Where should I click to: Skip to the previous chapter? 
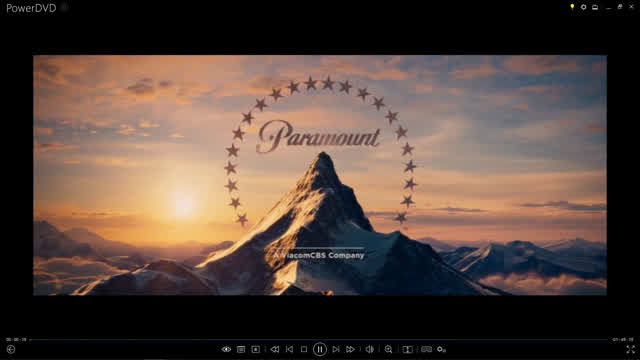tap(289, 349)
